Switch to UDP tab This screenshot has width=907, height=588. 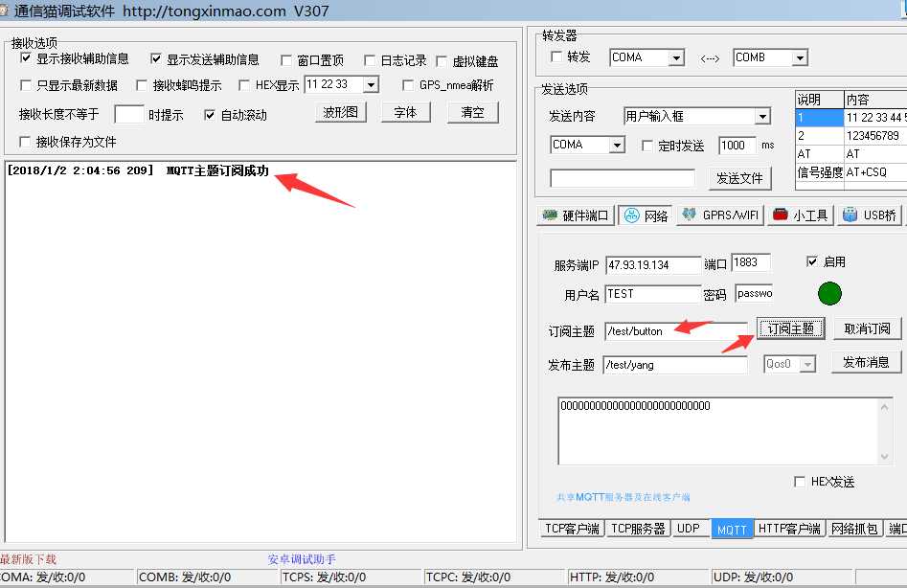[x=689, y=528]
